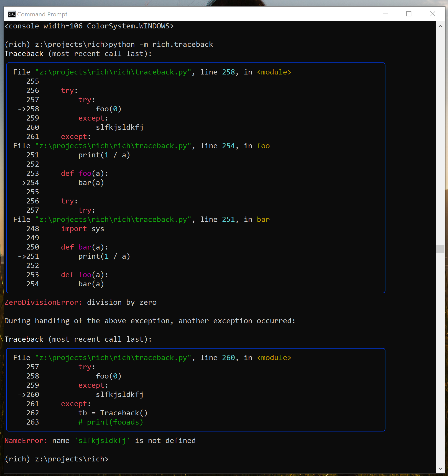Click the '<console width=106 ColorSystem.WINDOWS>' line
Viewport: 448px width, 476px height.
click(x=89, y=26)
